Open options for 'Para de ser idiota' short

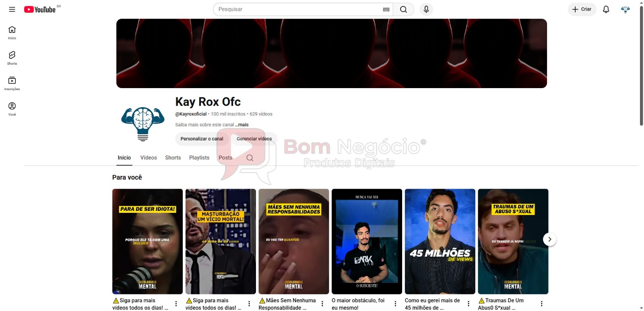coord(176,304)
